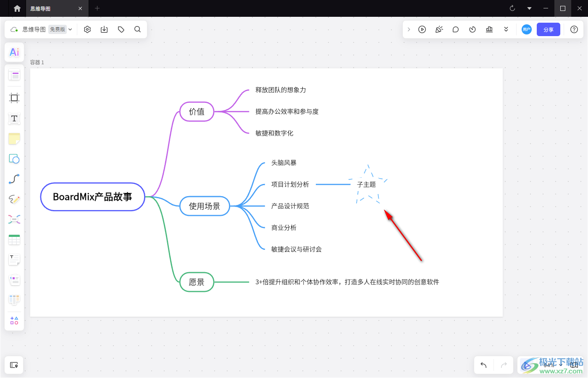This screenshot has width=588, height=378.
Task: Click the free version badge
Action: tap(58, 29)
